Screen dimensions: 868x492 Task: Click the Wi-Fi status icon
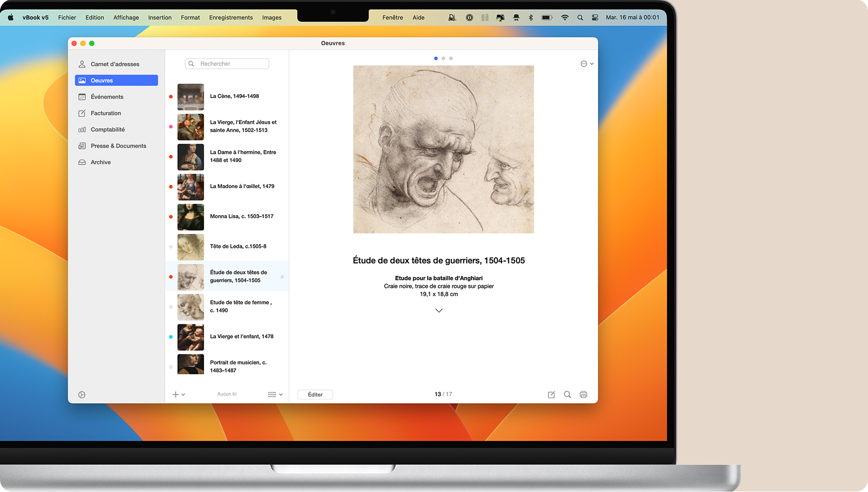[565, 17]
